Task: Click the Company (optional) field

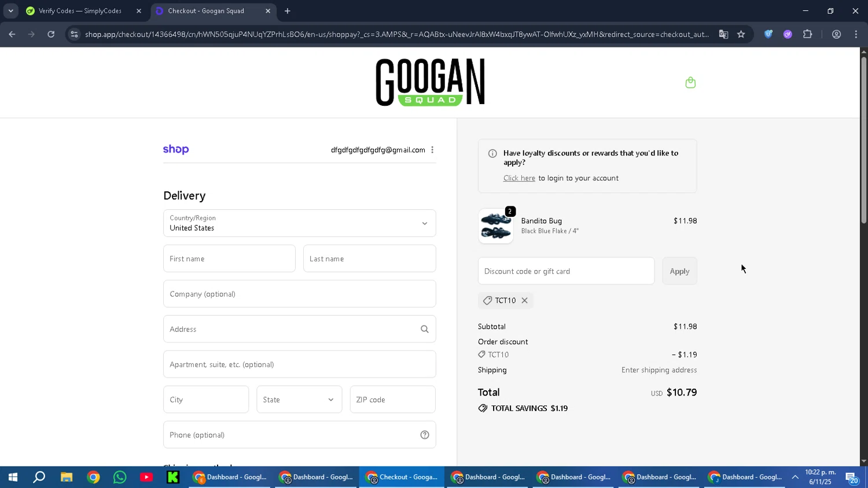Action: pos(299,294)
